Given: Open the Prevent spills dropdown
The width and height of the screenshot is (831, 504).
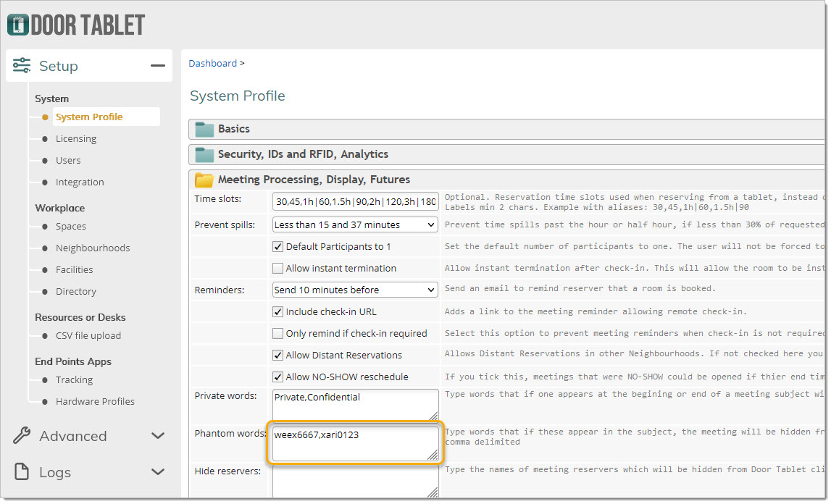Looking at the screenshot, I should pos(355,225).
